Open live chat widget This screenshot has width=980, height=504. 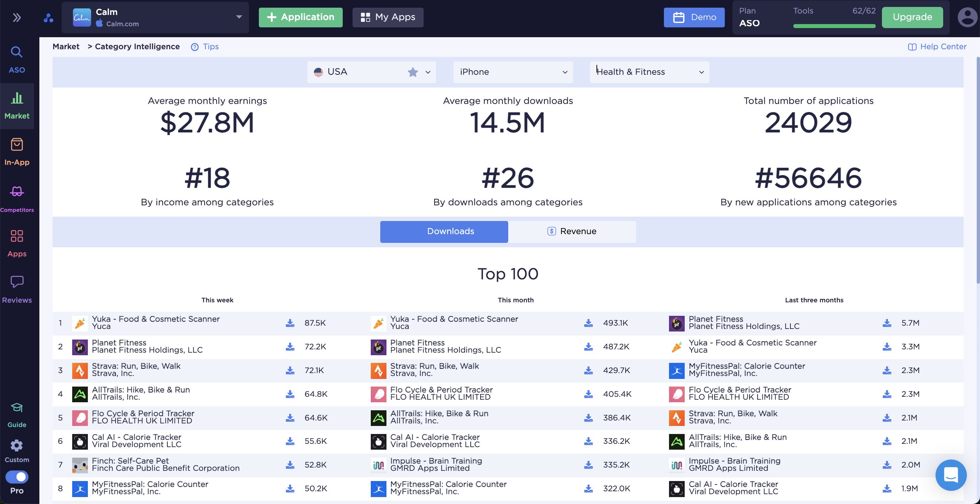tap(950, 475)
